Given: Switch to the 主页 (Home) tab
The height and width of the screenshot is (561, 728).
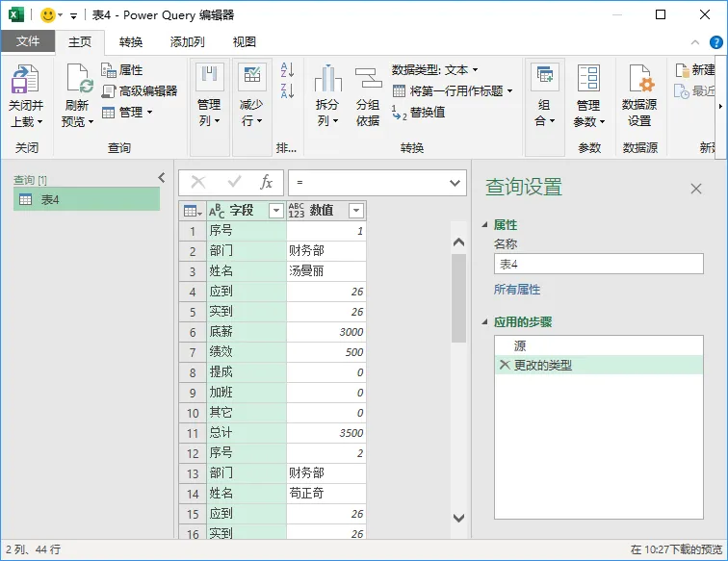Looking at the screenshot, I should pyautogui.click(x=80, y=42).
